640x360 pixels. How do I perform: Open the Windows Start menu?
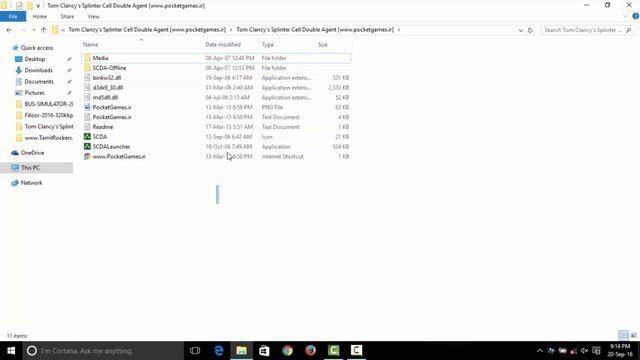click(x=11, y=351)
